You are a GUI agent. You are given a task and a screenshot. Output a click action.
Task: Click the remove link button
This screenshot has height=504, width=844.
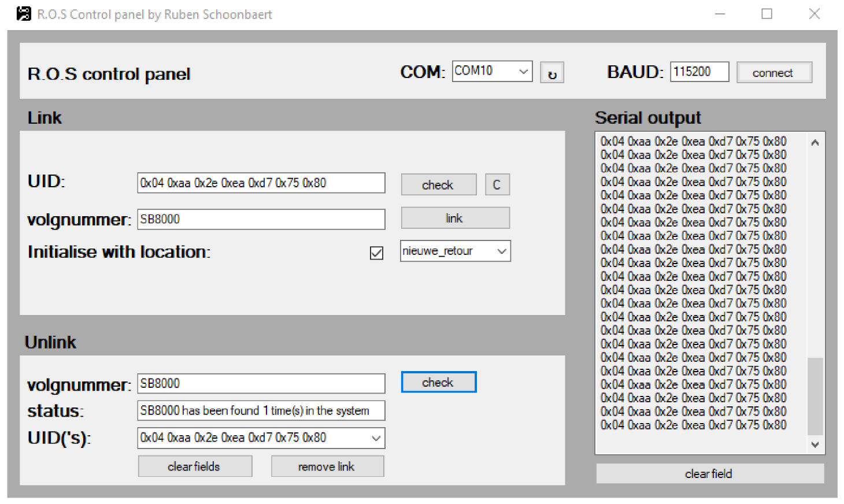coord(327,466)
